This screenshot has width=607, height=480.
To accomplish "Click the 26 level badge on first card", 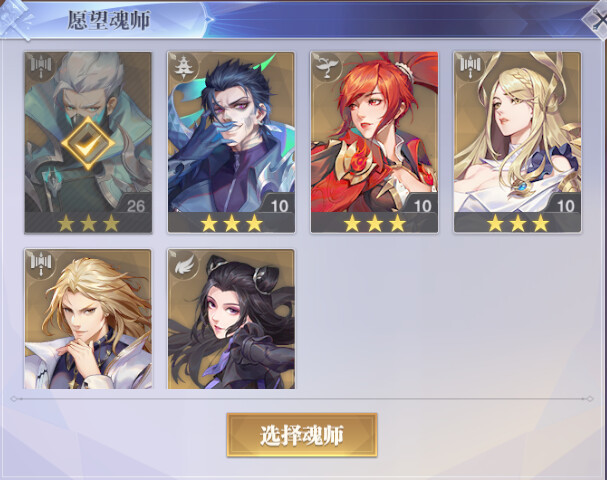I will point(135,206).
